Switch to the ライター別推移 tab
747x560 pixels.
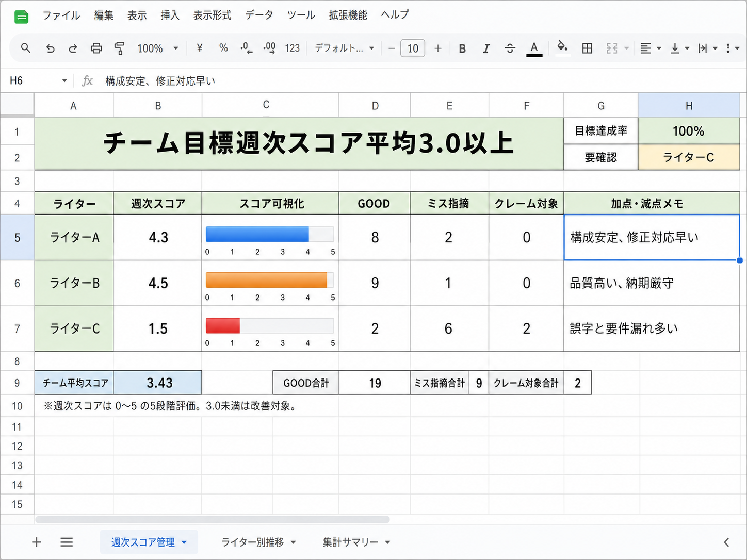tap(252, 542)
